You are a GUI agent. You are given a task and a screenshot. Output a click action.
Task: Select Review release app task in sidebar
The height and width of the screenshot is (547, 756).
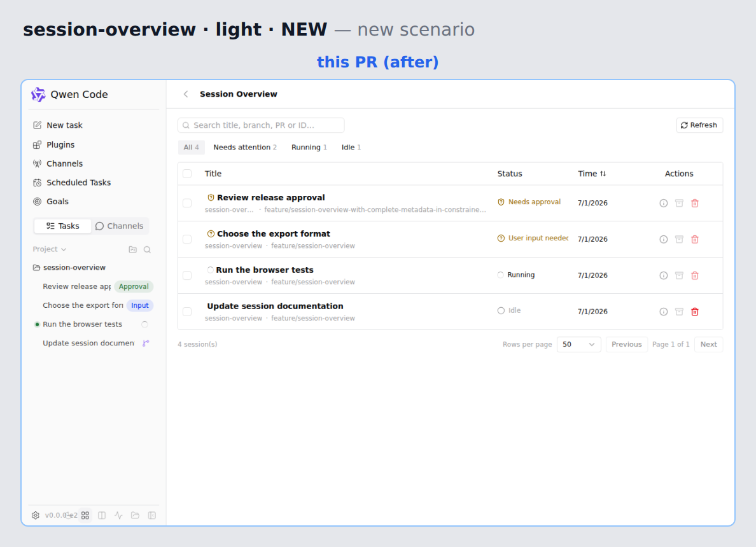[76, 286]
